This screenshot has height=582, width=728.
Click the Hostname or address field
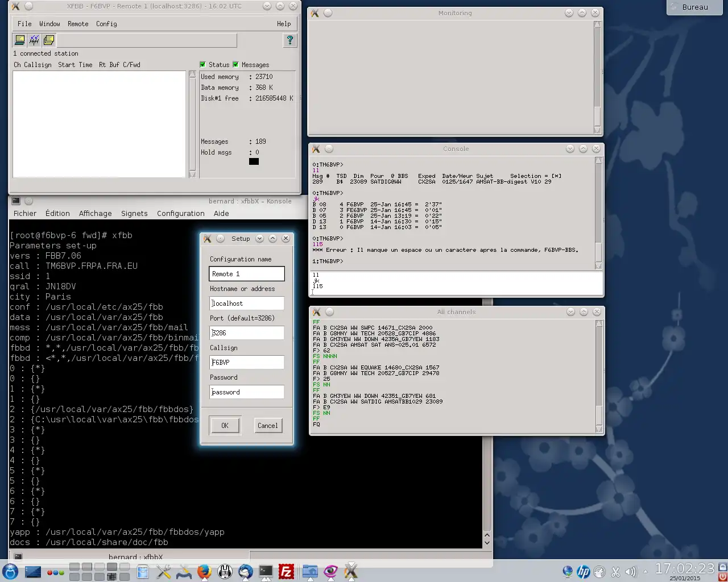(x=247, y=304)
